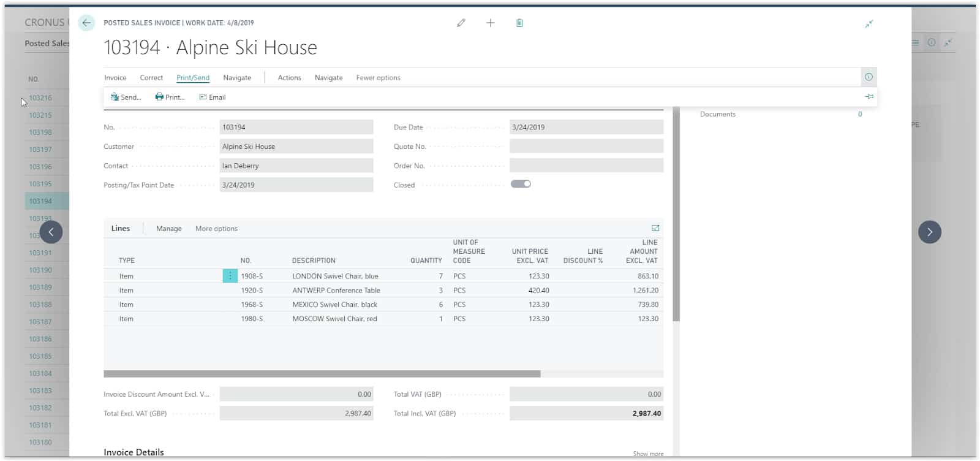This screenshot has height=461, width=980.
Task: Click the Total VAT (GBP) field
Action: pos(586,394)
